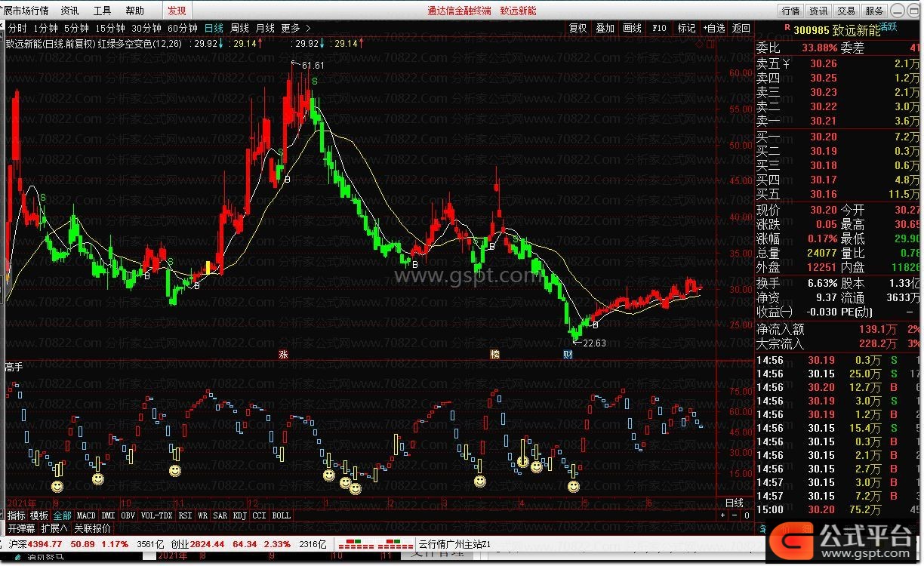Click the 61.61 high price label
The width and height of the screenshot is (924, 566).
point(313,66)
